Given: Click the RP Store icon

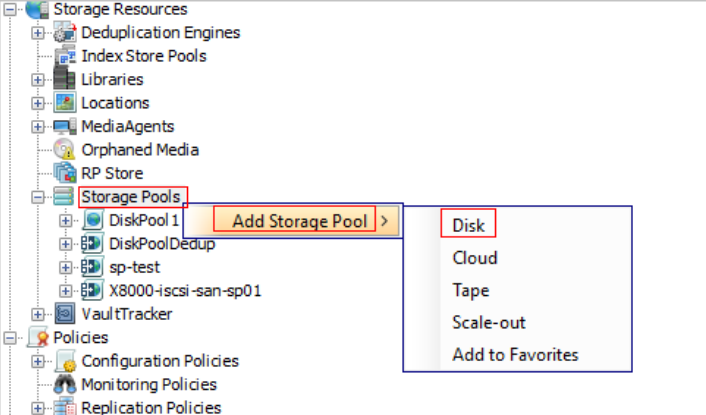Looking at the screenshot, I should [65, 173].
